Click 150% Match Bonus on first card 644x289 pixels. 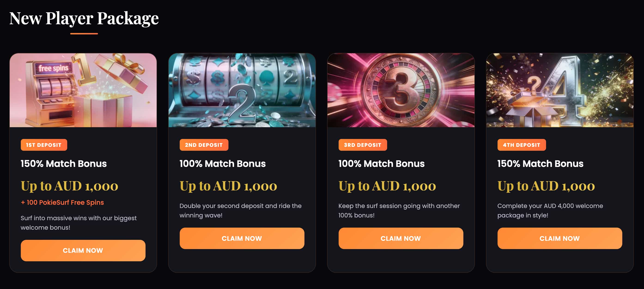[64, 164]
